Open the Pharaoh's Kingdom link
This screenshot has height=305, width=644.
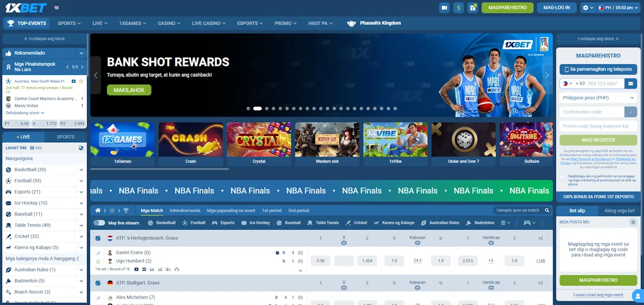pos(374,23)
